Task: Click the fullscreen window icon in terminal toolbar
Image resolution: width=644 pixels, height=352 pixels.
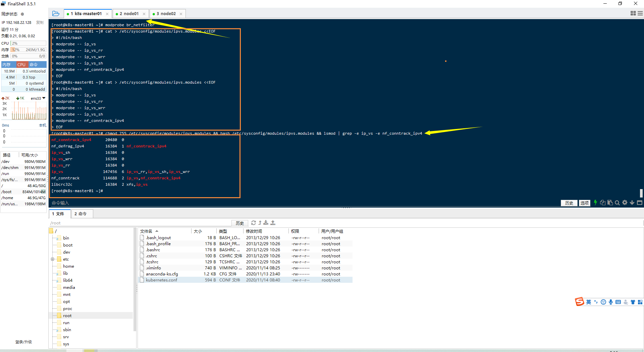Action: [x=640, y=203]
